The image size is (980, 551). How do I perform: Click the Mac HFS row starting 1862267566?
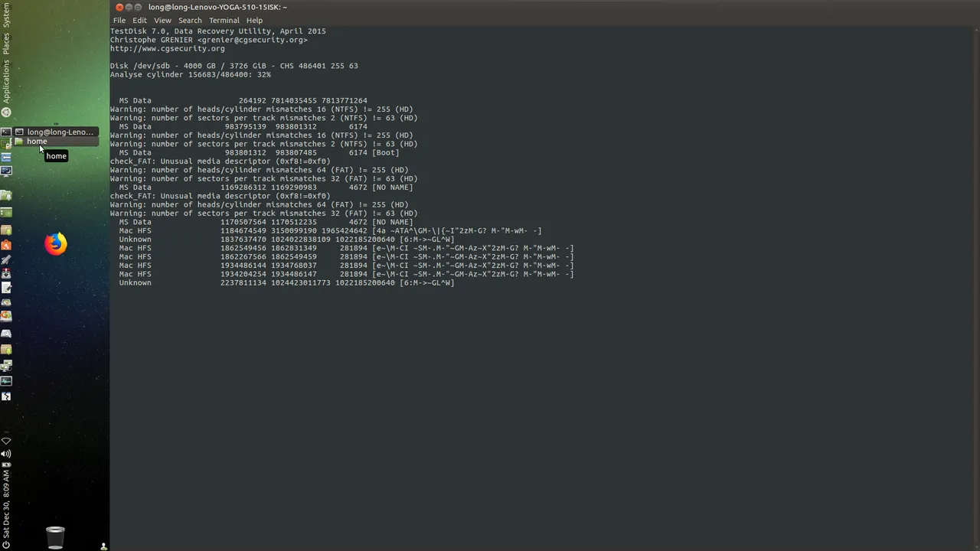(346, 256)
